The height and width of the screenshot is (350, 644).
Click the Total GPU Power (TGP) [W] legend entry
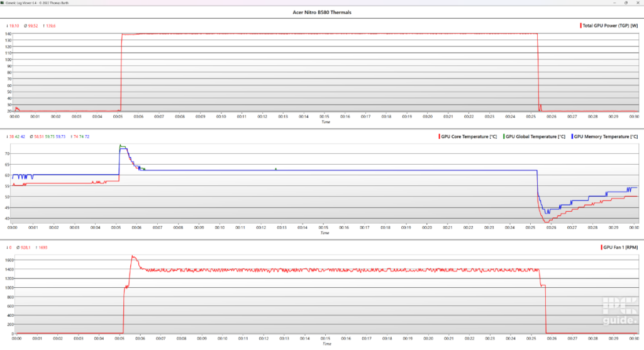(x=610, y=25)
